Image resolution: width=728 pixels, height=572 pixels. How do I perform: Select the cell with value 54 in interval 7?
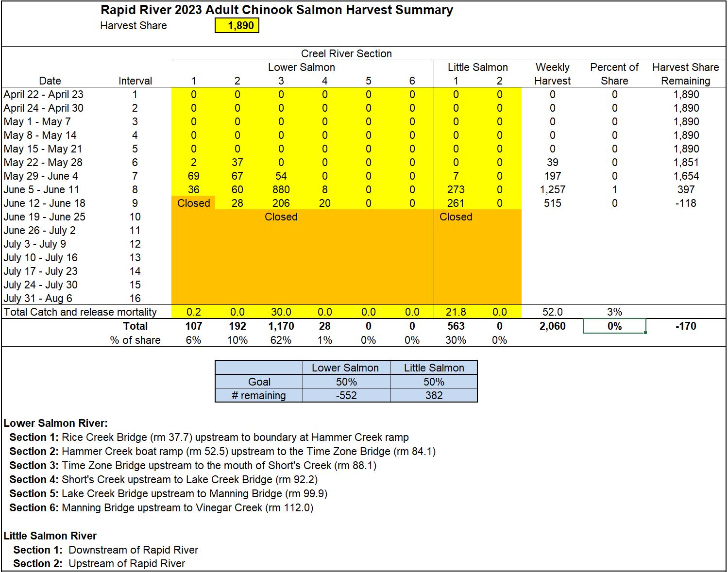[281, 176]
